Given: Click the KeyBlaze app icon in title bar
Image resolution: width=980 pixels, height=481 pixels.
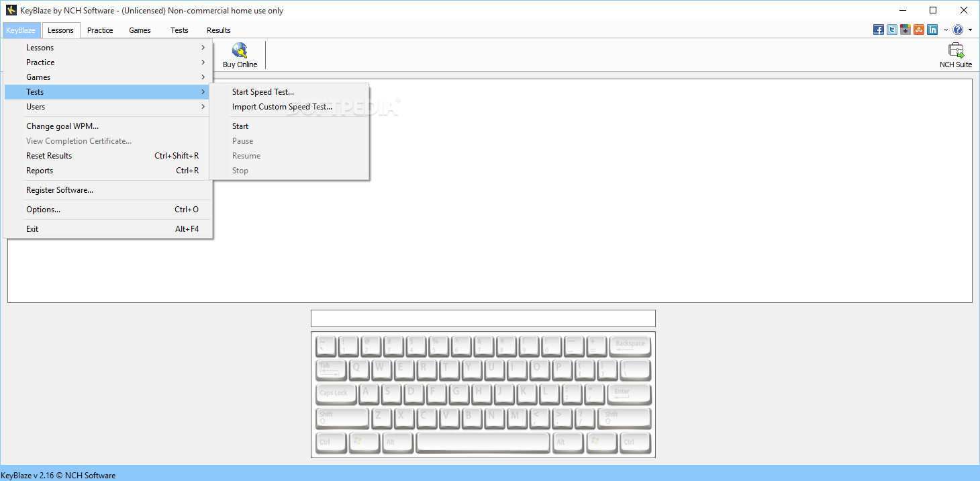Looking at the screenshot, I should [x=11, y=10].
